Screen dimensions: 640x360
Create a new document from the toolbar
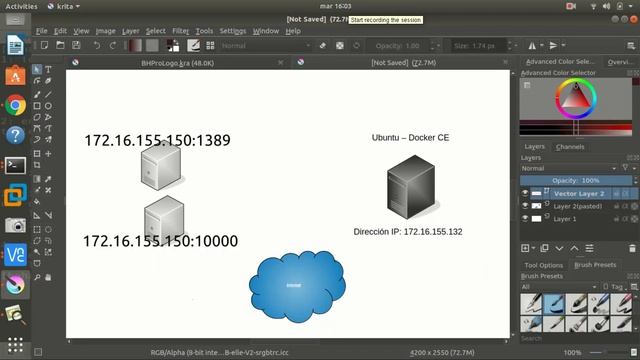(x=44, y=45)
